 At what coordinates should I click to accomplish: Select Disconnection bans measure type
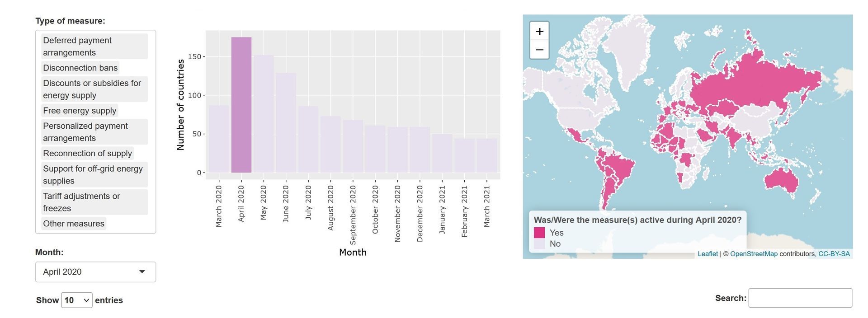coord(80,68)
